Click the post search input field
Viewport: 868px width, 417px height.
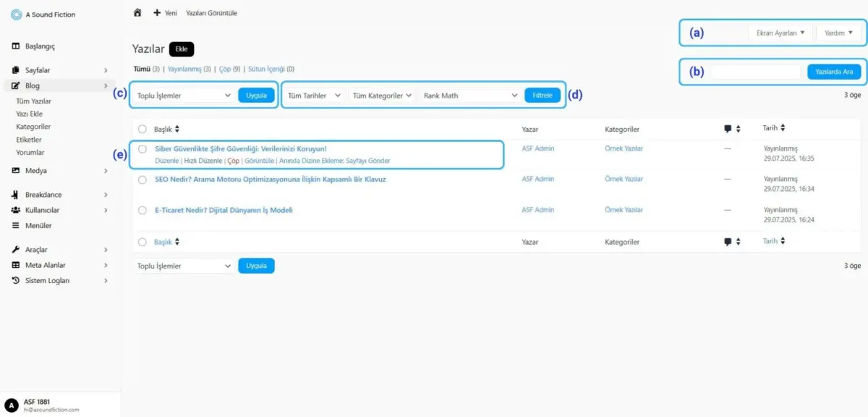(x=756, y=72)
